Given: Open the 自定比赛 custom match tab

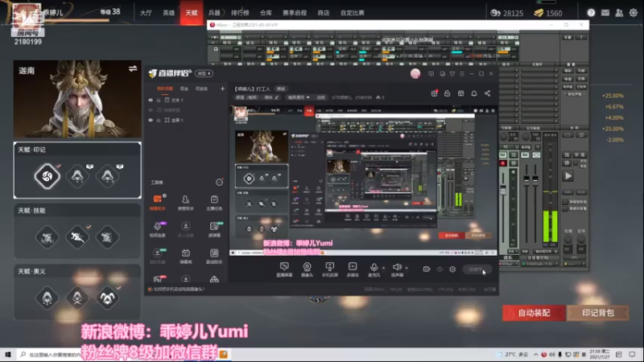Looking at the screenshot, I should coord(352,13).
